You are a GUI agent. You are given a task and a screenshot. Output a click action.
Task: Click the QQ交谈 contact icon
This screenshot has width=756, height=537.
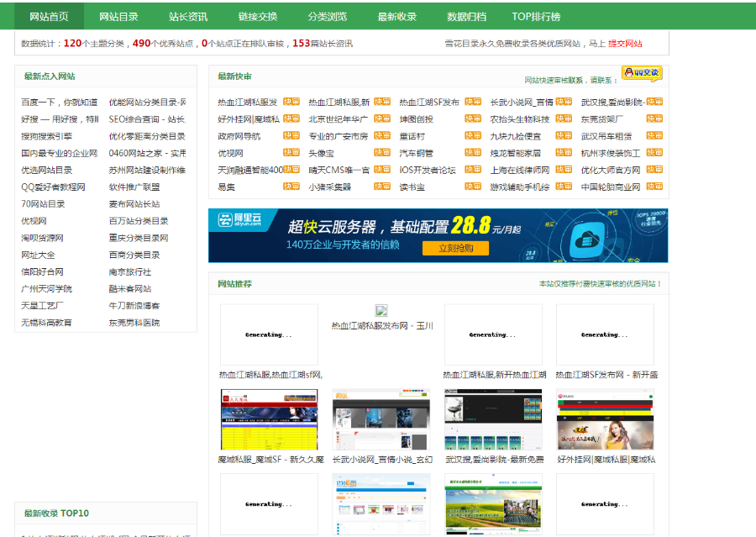coord(640,72)
